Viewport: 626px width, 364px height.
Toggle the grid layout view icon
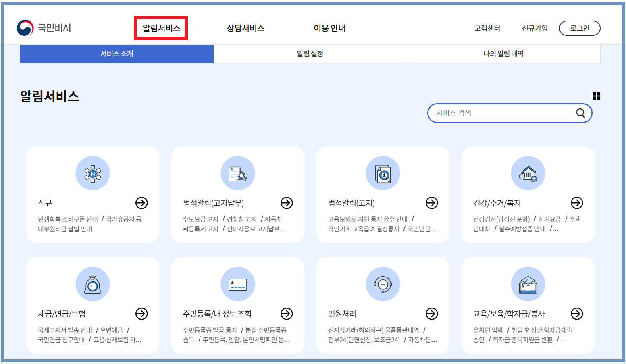click(597, 96)
